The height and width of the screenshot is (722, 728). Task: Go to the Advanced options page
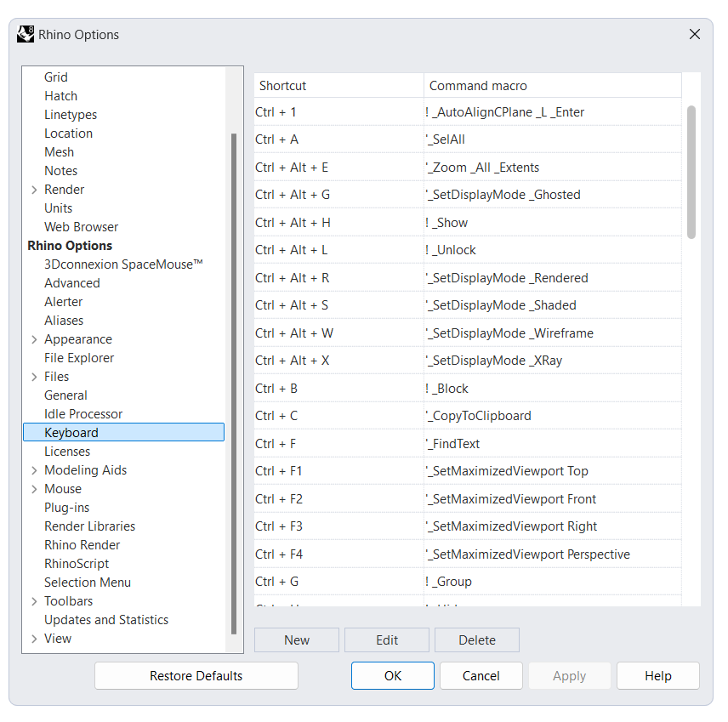(x=72, y=283)
